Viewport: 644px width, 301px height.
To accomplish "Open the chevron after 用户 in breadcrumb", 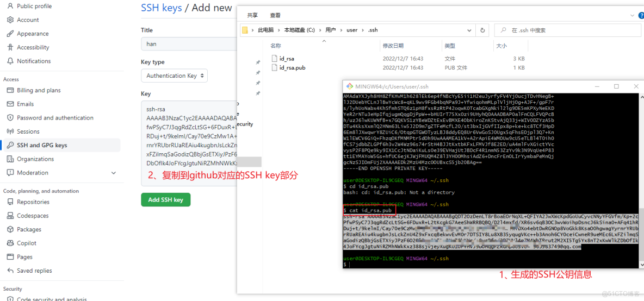I will [341, 30].
